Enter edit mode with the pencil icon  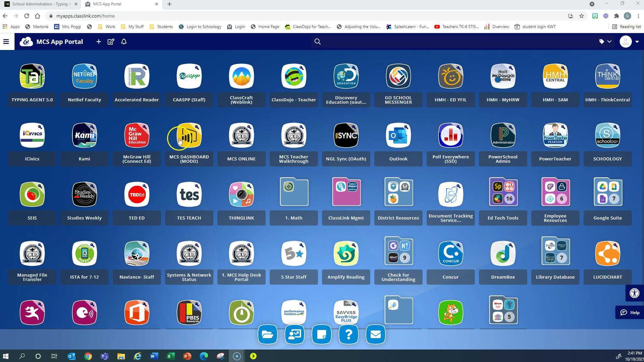click(111, 42)
